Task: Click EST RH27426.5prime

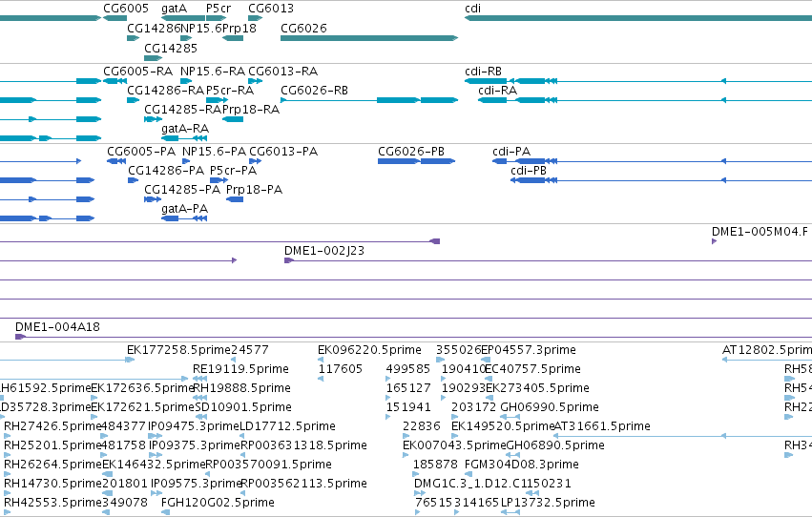Action: (52, 427)
